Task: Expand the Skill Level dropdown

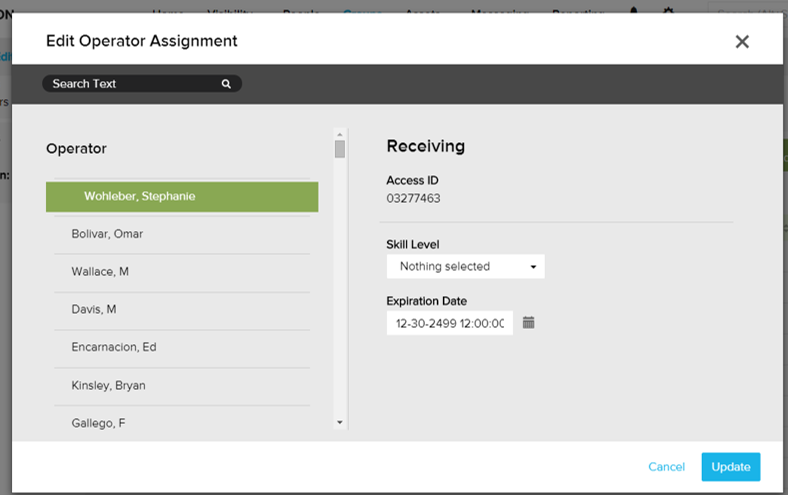Action: (465, 267)
